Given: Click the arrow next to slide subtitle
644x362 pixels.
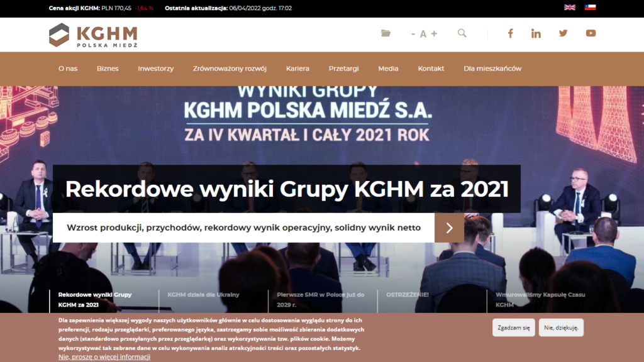Looking at the screenshot, I should [x=449, y=228].
